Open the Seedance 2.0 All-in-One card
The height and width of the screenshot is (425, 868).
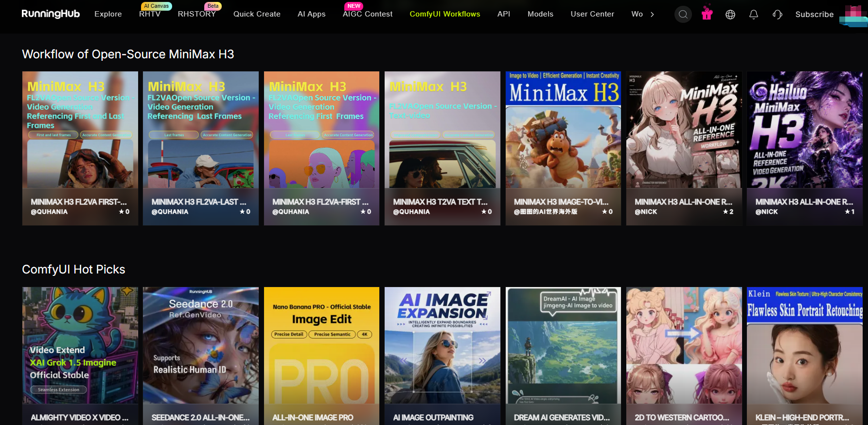click(x=201, y=356)
